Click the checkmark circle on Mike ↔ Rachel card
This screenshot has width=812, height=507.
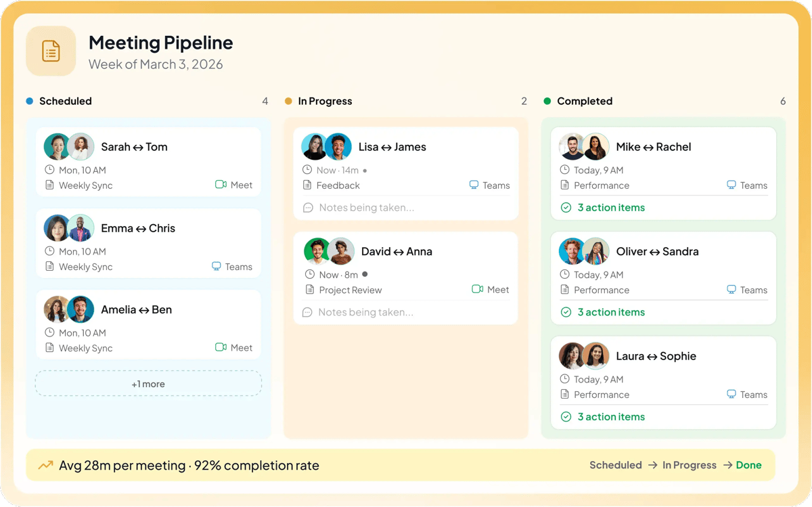566,208
